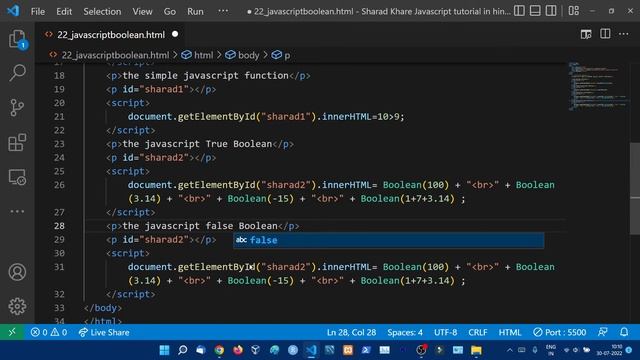Open the File menu
This screenshot has width=640, height=360.
38,11
